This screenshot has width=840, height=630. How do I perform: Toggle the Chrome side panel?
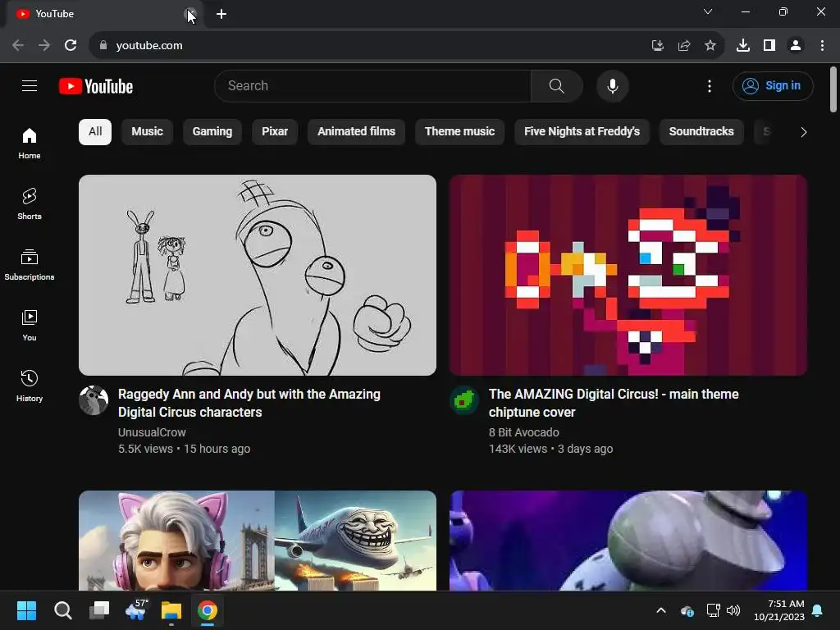769,46
